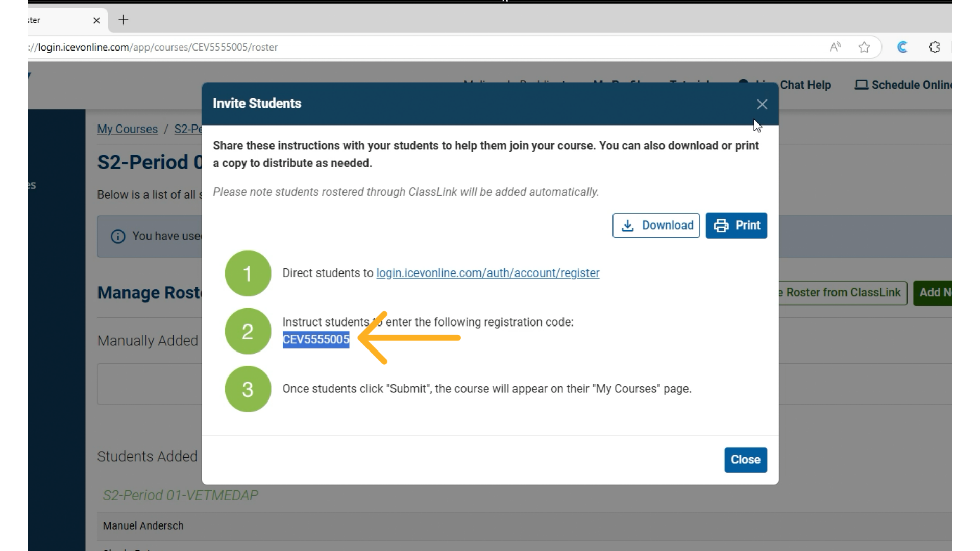Click the address bar URL
Screen dimensions: 980x551
pos(153,47)
